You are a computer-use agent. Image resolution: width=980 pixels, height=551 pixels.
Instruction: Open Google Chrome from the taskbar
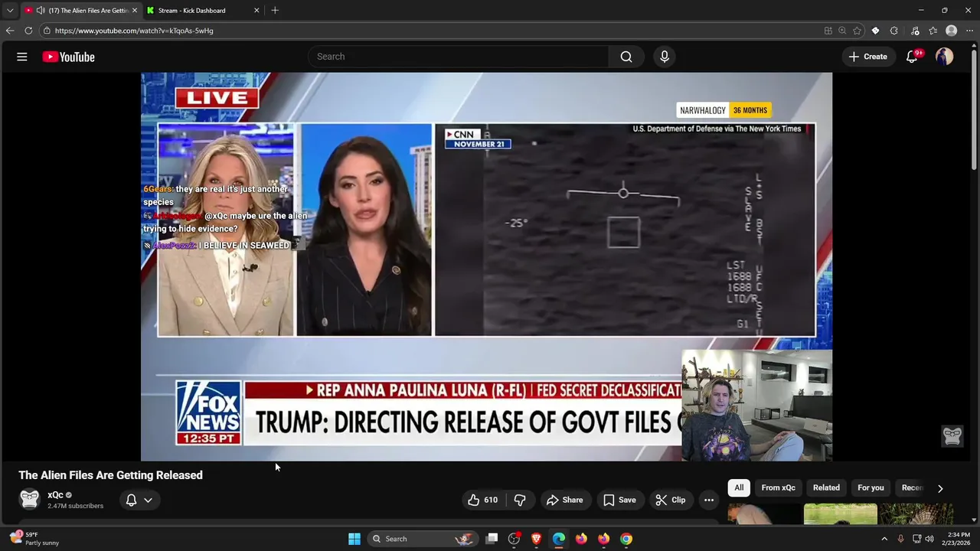(x=626, y=539)
